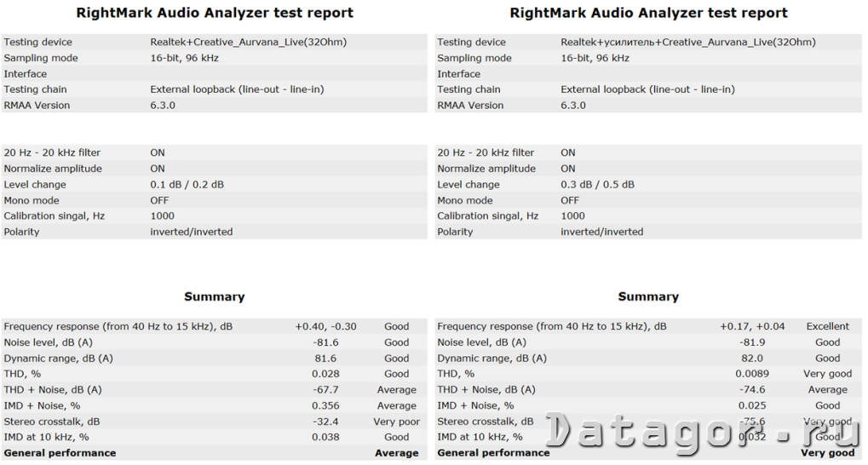Click the right 'Summary' heading

tap(648, 296)
